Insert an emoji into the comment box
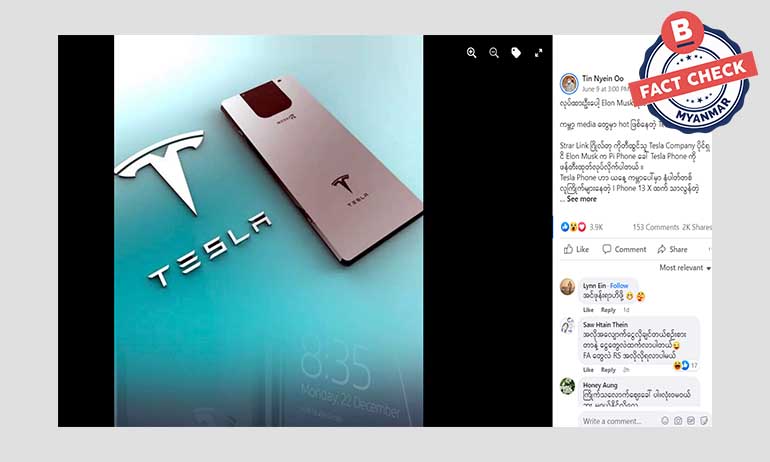The image size is (770, 462). tap(665, 421)
